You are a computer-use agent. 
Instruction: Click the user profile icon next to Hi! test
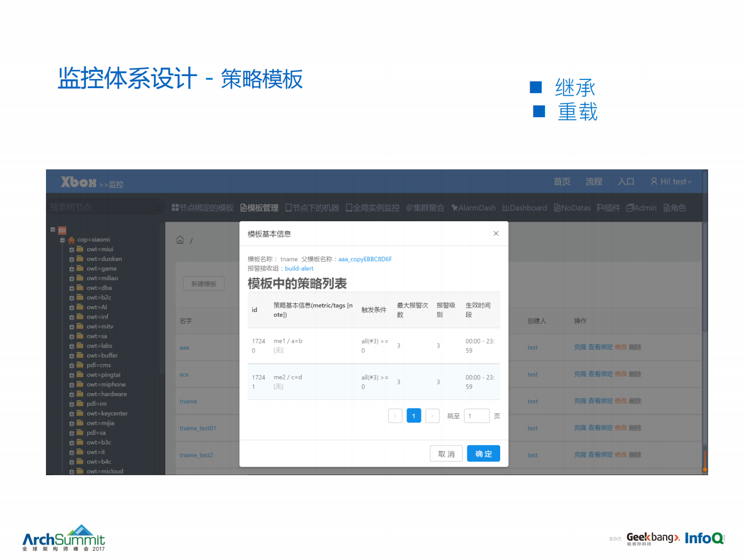tap(655, 181)
